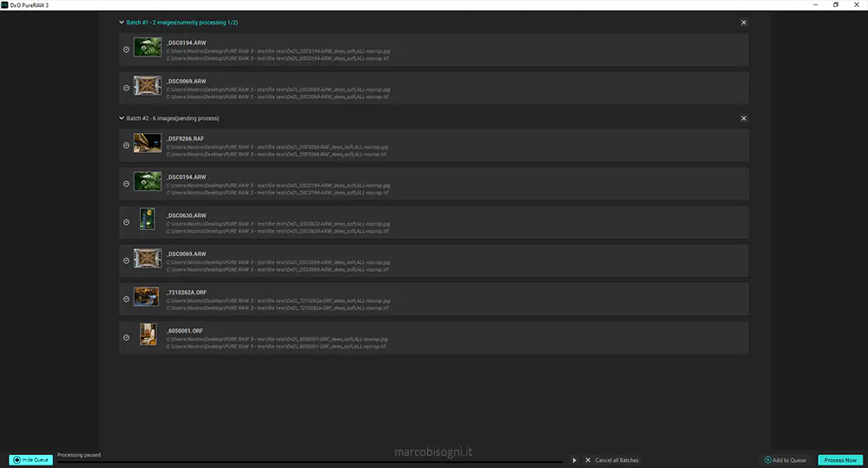868x468 pixels.
Task: Click the .tif output path under _6050001.ORF
Action: 276,346
